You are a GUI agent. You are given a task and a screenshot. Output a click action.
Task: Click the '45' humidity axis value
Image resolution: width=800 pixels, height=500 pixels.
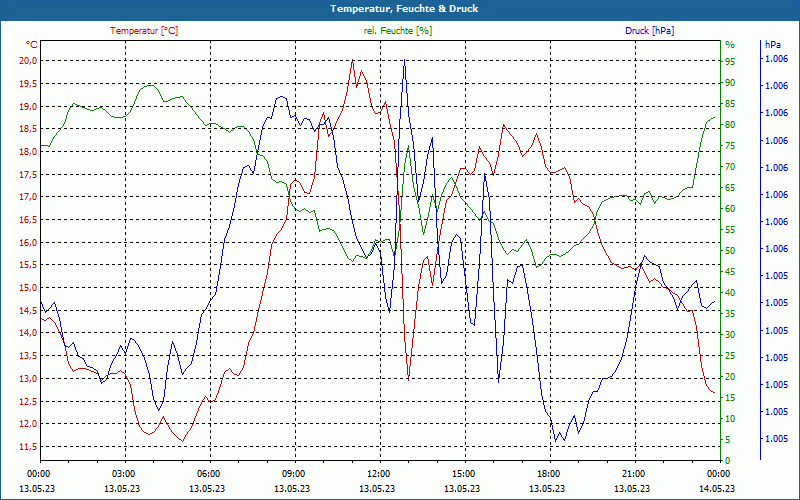[730, 271]
